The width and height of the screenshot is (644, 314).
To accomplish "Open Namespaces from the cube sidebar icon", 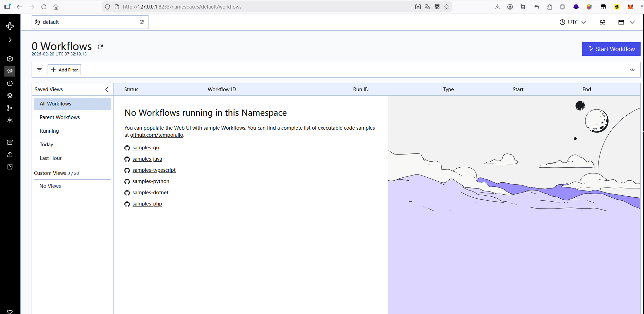I will pos(10,59).
